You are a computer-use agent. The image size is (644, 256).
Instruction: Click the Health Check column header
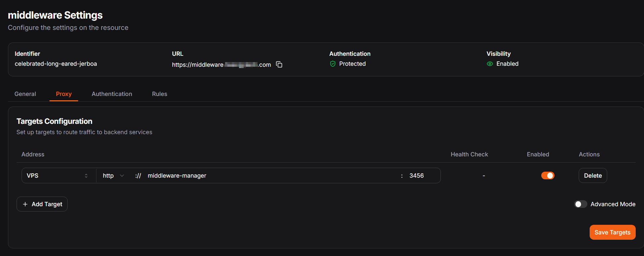(x=469, y=154)
